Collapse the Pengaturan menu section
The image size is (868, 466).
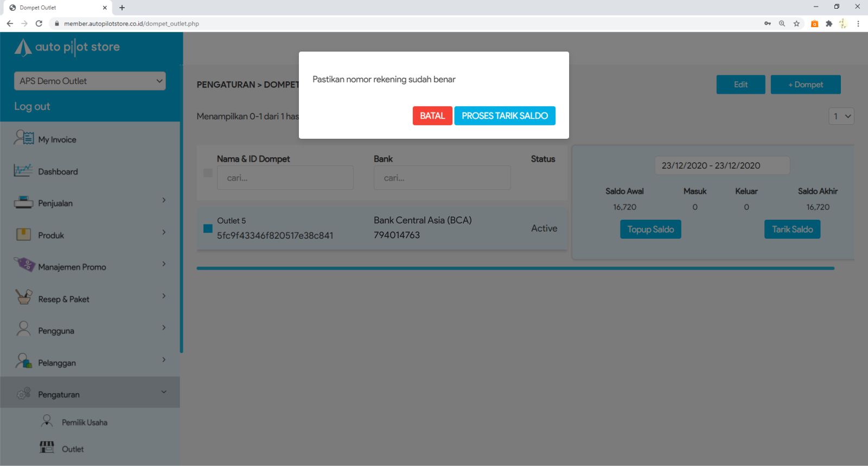(164, 392)
